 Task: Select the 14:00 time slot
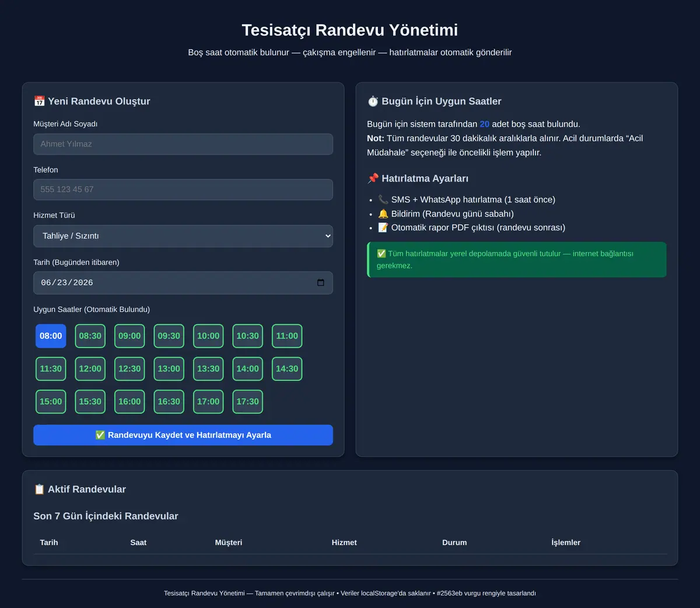248,369
